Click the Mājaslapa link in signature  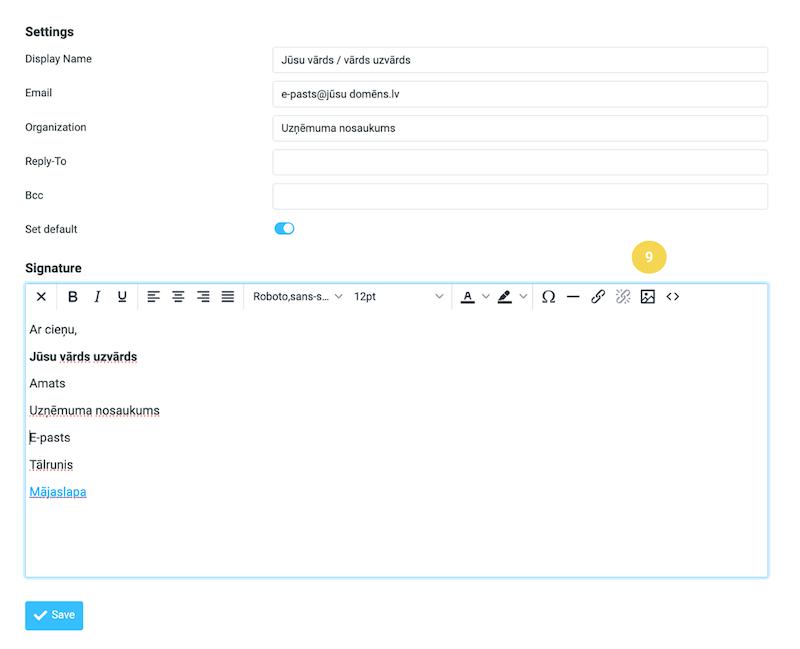(58, 492)
